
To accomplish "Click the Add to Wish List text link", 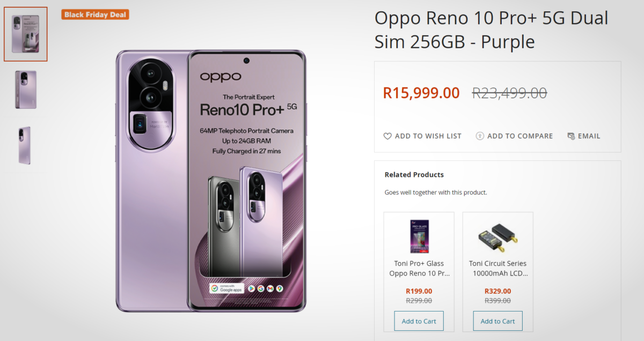I will coord(428,136).
